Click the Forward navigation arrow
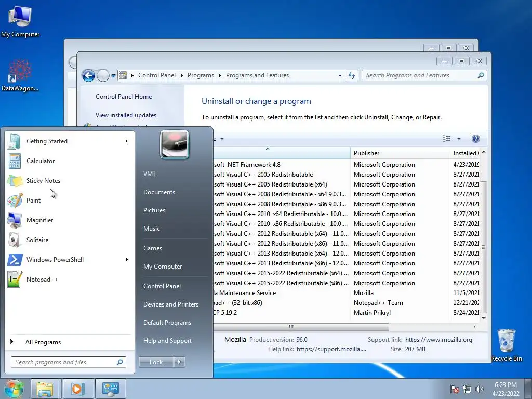The width and height of the screenshot is (532, 399). tap(103, 75)
